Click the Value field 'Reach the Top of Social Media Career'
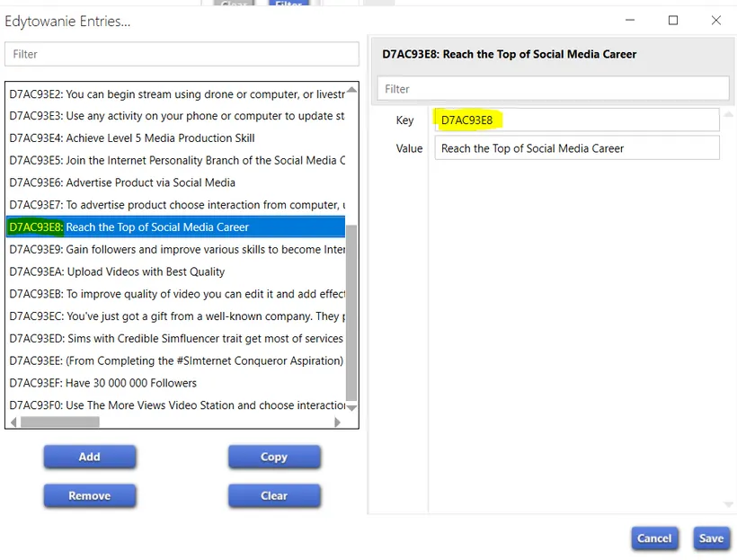The image size is (737, 560). click(x=575, y=147)
